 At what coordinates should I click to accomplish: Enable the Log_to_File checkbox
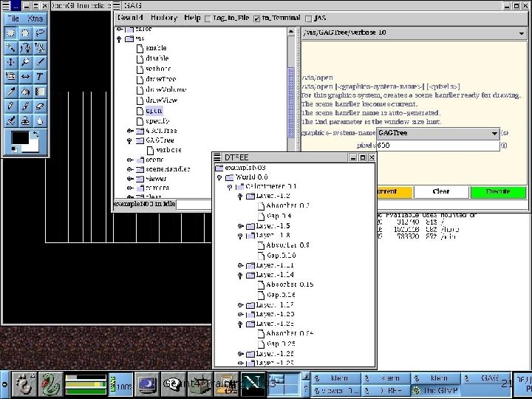[x=208, y=18]
